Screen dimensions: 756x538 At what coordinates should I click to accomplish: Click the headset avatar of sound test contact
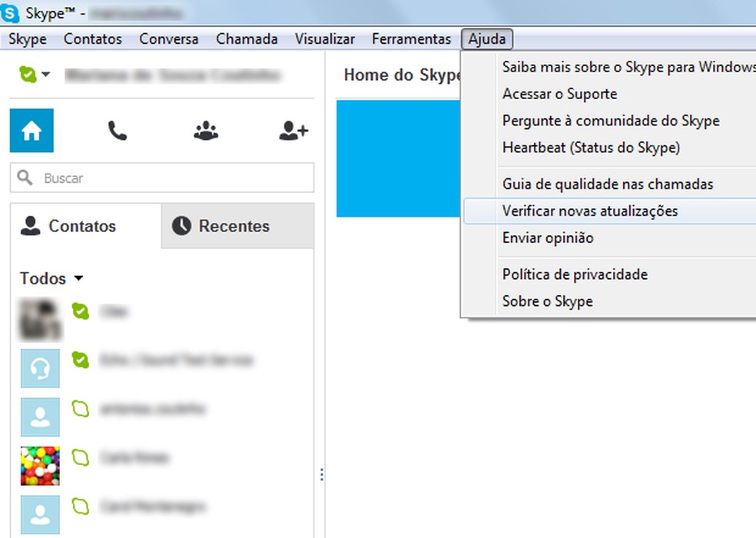40,368
